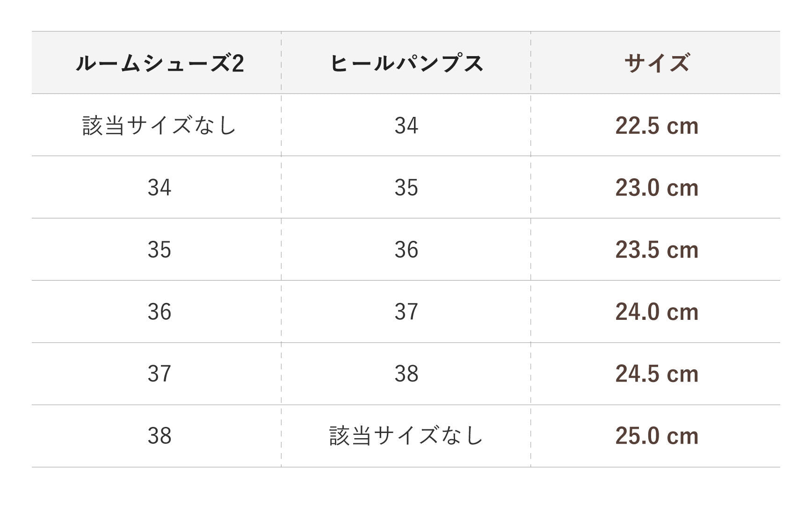Select 34 in the ルームシューズ2 column
The image size is (812, 505).
pos(159,188)
